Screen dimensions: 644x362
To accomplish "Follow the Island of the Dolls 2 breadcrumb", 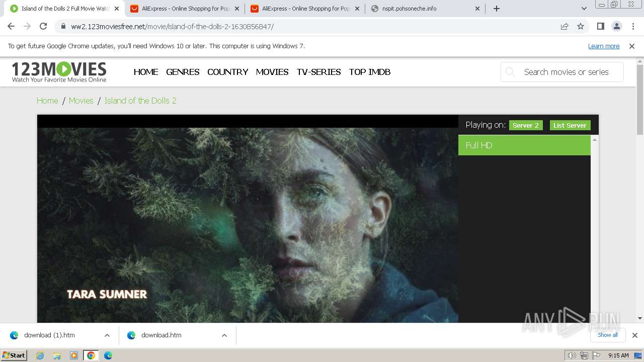I will pyautogui.click(x=140, y=101).
